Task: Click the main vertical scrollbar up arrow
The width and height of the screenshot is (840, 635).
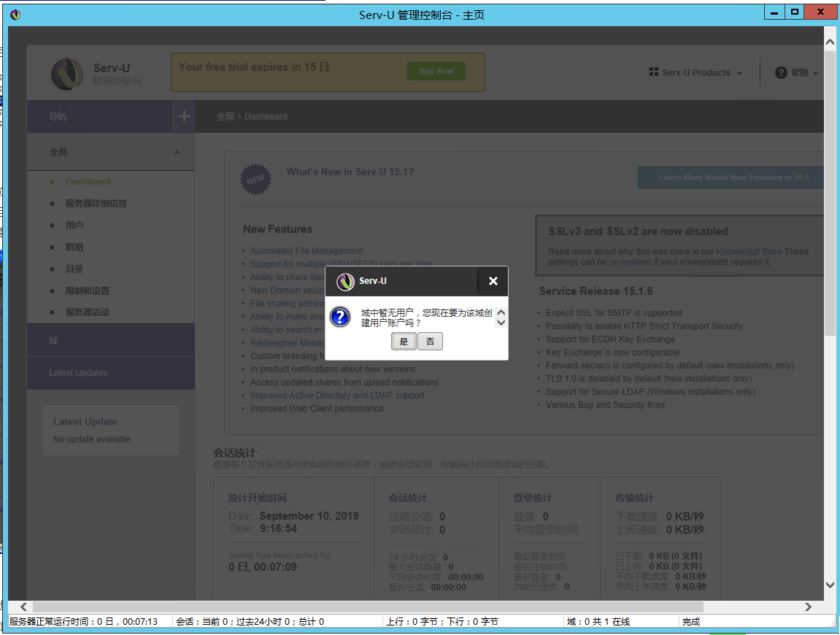Action: coord(830,42)
